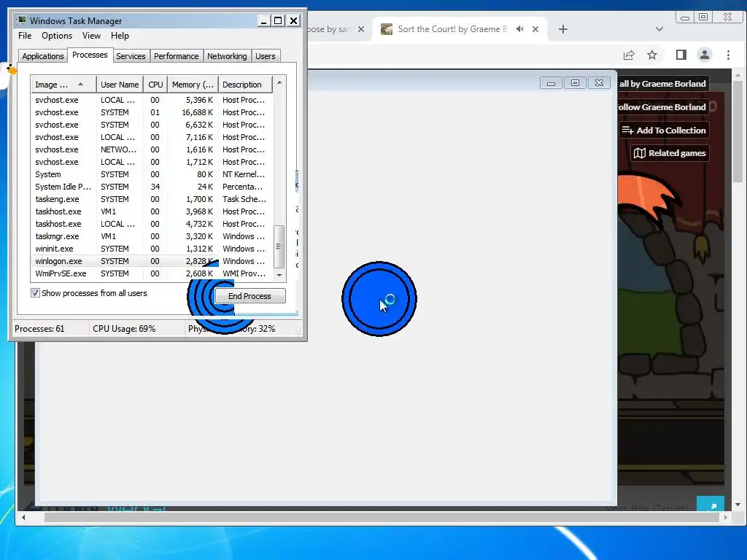
Task: Close the Sort the Court browser tab
Action: tap(535, 29)
